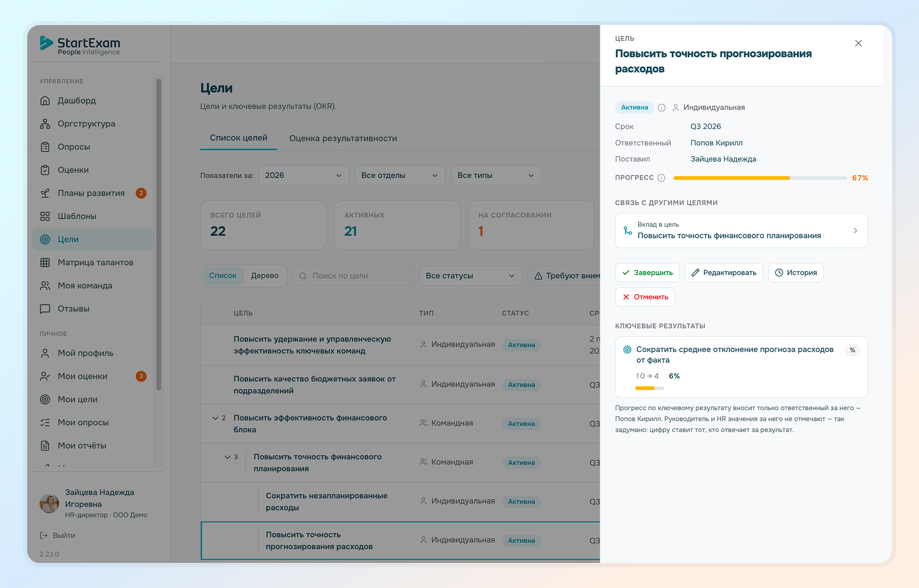
Task: Click the 67% goal progress bar
Action: 760,178
